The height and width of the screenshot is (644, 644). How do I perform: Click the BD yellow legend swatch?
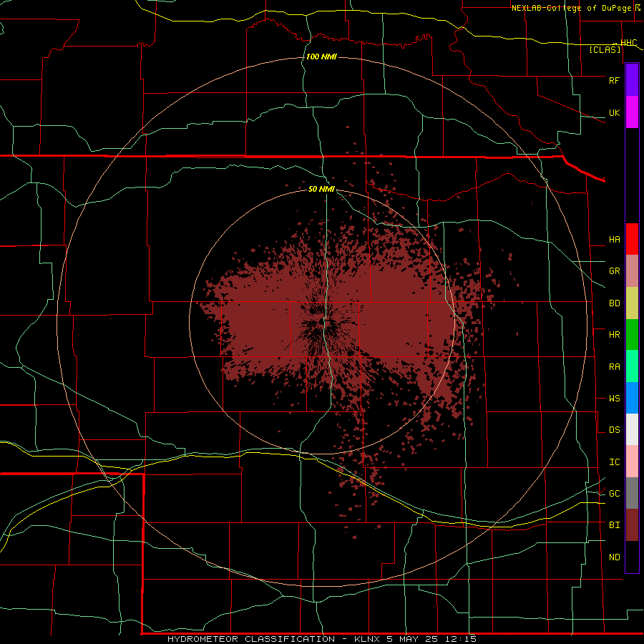632,303
